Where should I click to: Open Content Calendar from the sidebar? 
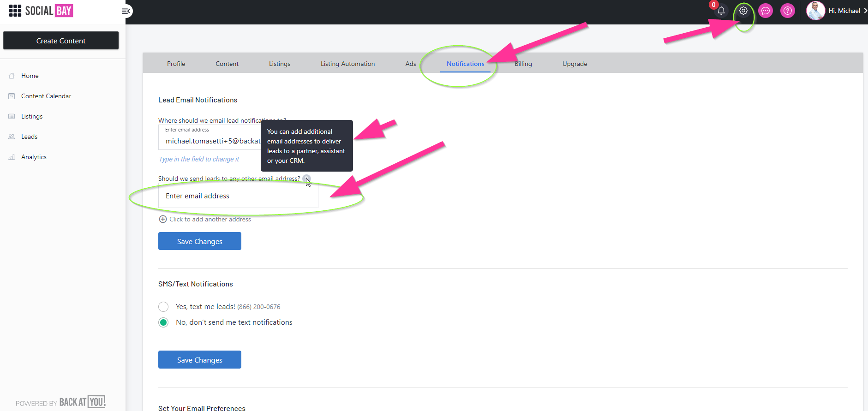[x=46, y=96]
